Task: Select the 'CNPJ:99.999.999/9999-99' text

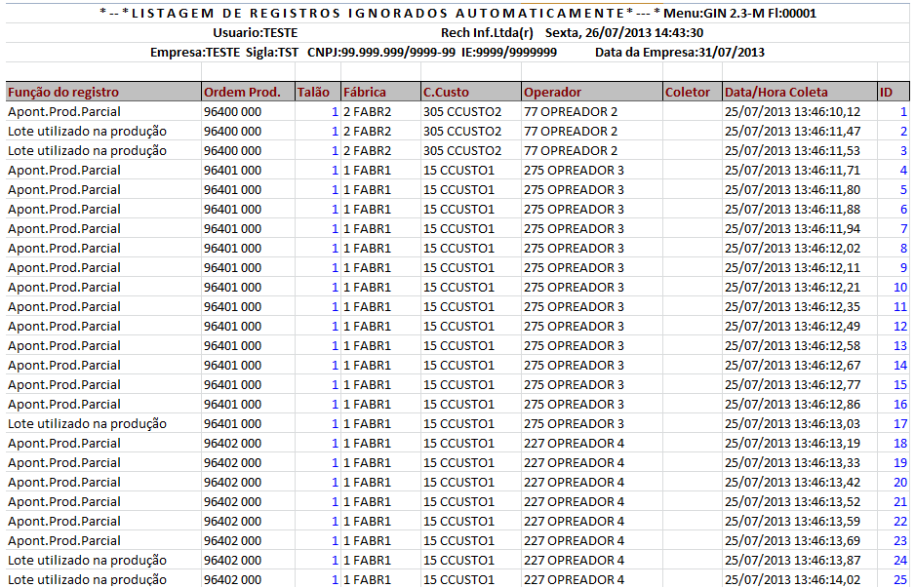Action: [381, 53]
